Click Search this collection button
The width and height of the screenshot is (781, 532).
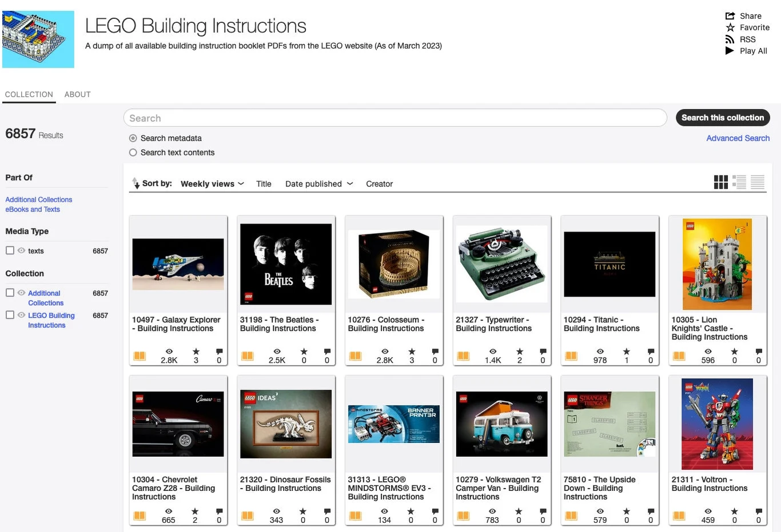pyautogui.click(x=723, y=118)
